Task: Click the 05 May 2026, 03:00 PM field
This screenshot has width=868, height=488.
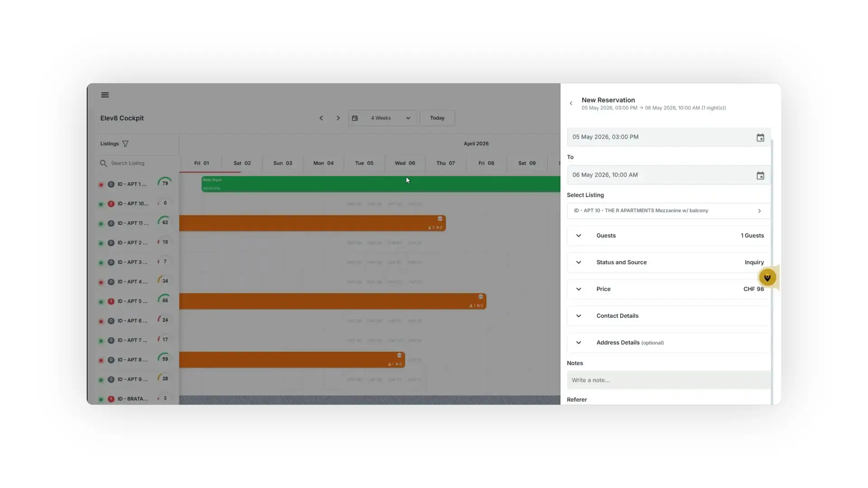Action: coord(669,137)
